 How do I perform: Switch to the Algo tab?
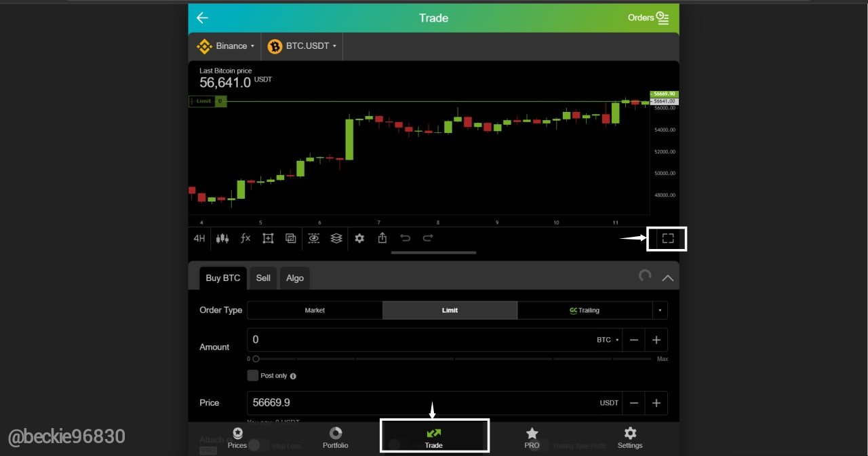point(295,278)
